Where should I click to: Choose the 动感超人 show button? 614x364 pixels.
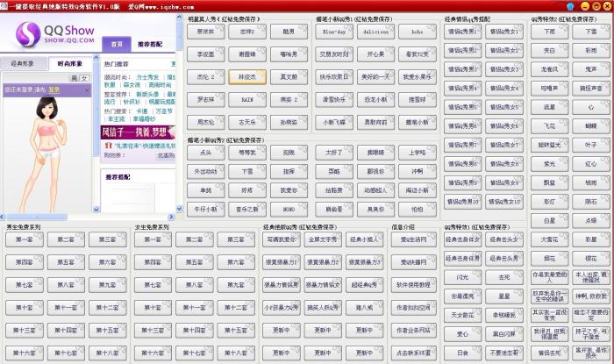[x=375, y=190]
